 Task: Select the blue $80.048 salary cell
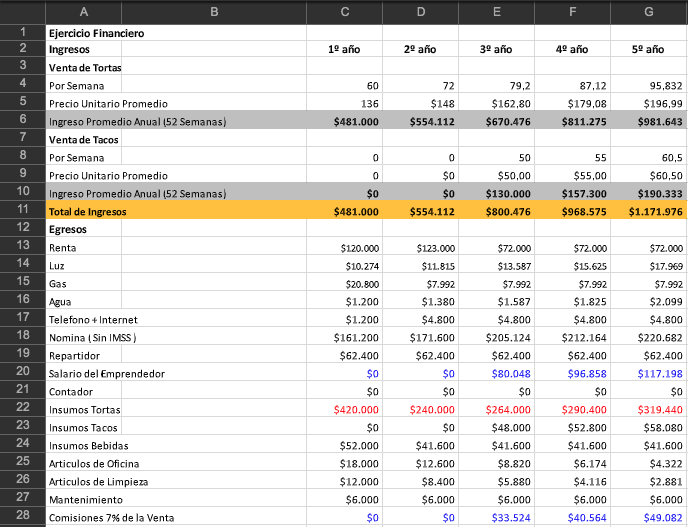tap(496, 373)
